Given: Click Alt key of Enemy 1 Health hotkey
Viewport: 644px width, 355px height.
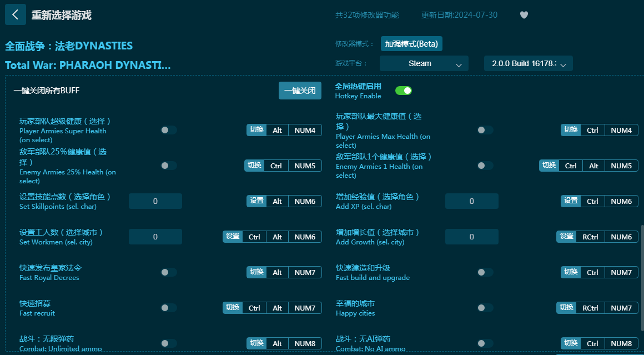Looking at the screenshot, I should pos(593,166).
